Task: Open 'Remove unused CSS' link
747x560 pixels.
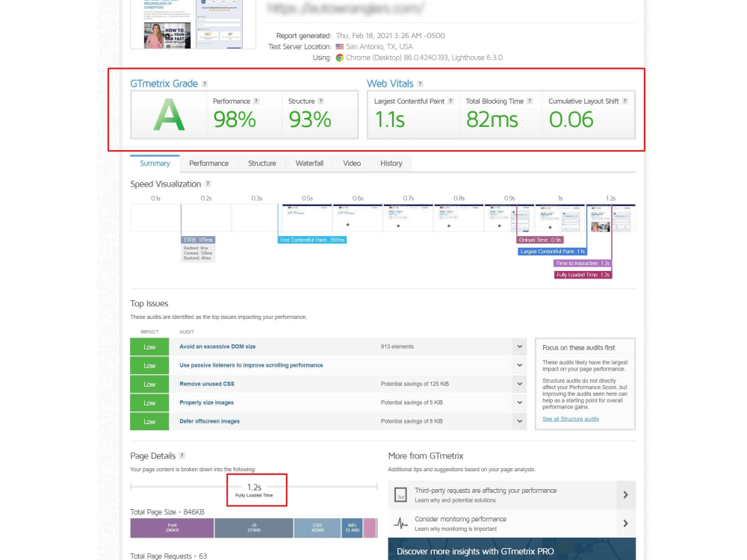Action: coord(207,384)
